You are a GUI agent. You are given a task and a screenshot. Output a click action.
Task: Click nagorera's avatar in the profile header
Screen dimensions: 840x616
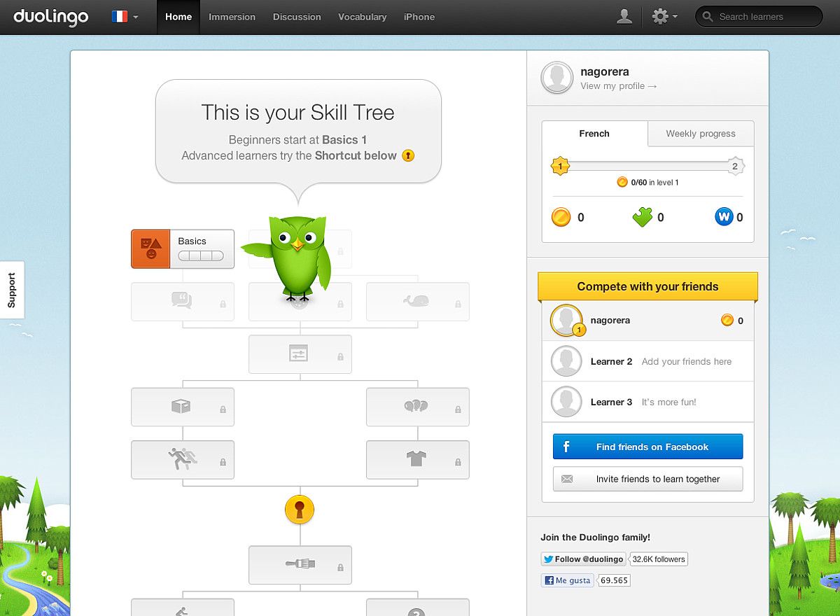[x=557, y=77]
